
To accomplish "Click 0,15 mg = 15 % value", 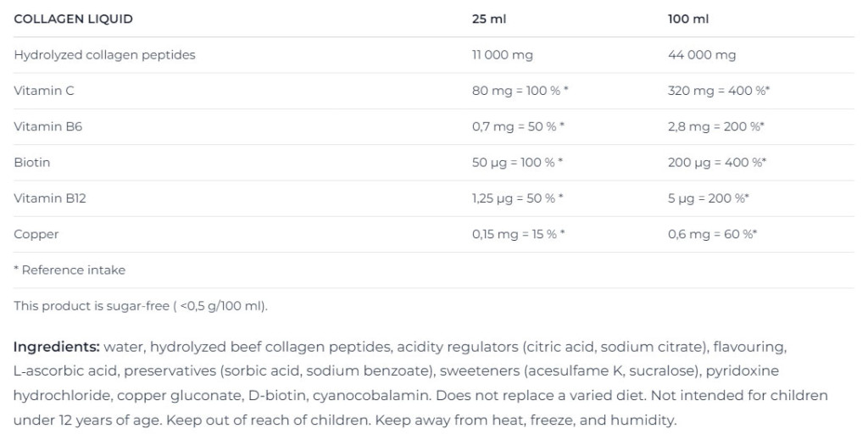I will point(518,234).
